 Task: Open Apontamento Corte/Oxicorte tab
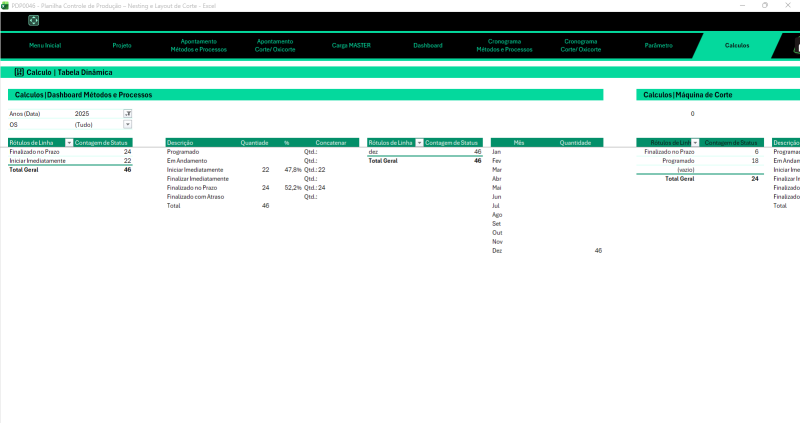tap(275, 46)
